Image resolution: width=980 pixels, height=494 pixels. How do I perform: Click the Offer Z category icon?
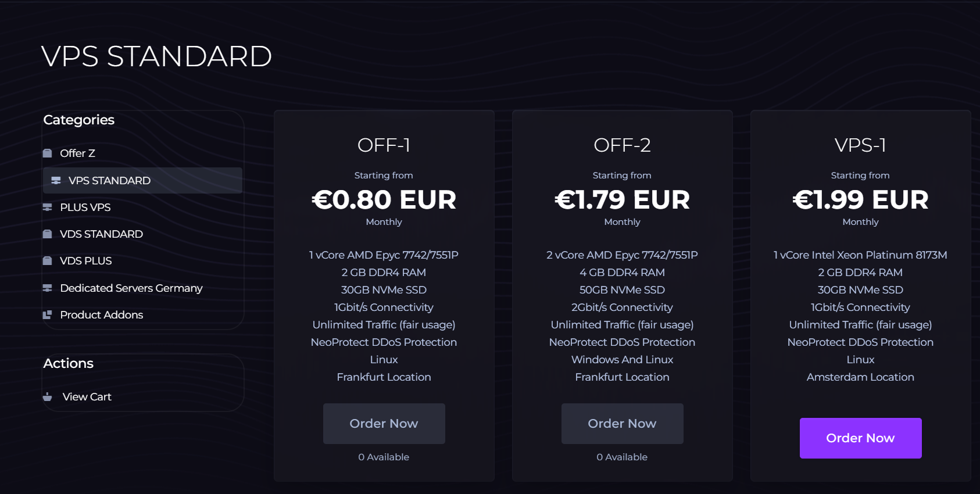click(x=48, y=153)
